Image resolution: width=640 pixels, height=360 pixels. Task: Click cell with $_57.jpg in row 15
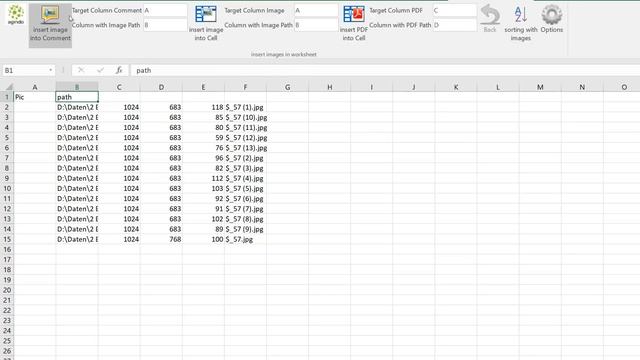(x=245, y=239)
